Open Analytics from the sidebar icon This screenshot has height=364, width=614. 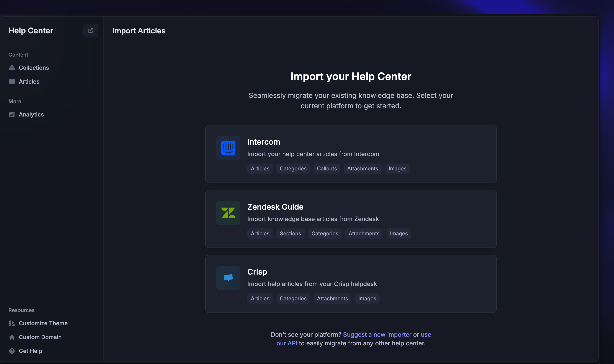[x=12, y=114]
